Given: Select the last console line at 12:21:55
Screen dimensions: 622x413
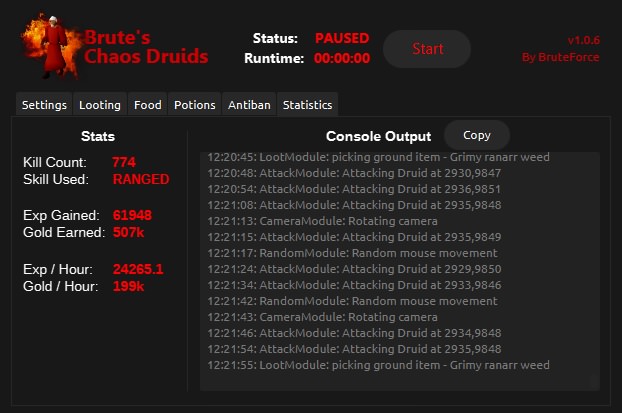Looking at the screenshot, I should (378, 365).
